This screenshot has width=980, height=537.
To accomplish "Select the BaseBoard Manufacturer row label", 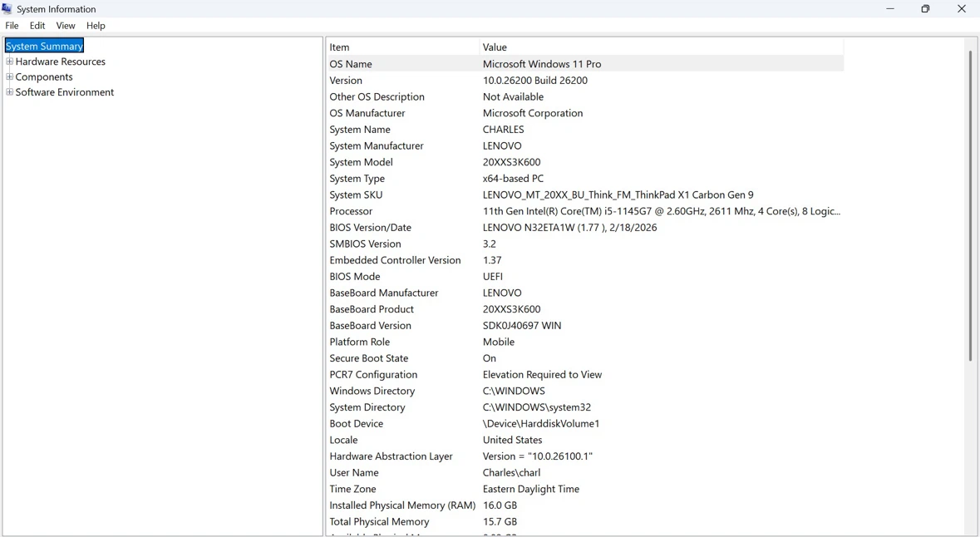I will tap(384, 293).
